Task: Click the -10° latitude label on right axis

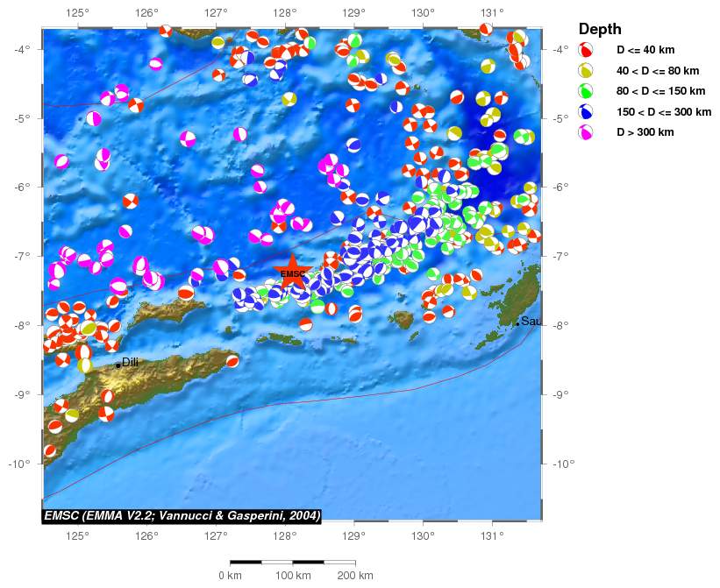Action: [x=561, y=464]
